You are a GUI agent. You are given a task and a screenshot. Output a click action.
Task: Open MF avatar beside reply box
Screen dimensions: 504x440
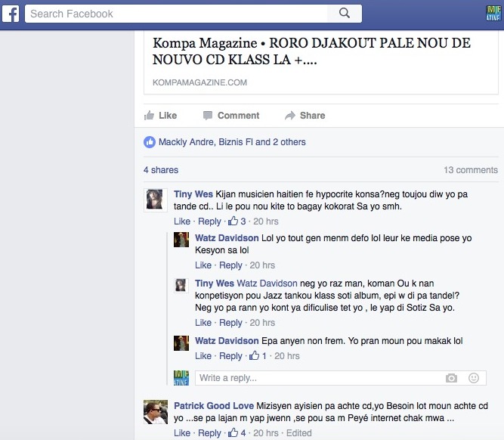pyautogui.click(x=181, y=378)
